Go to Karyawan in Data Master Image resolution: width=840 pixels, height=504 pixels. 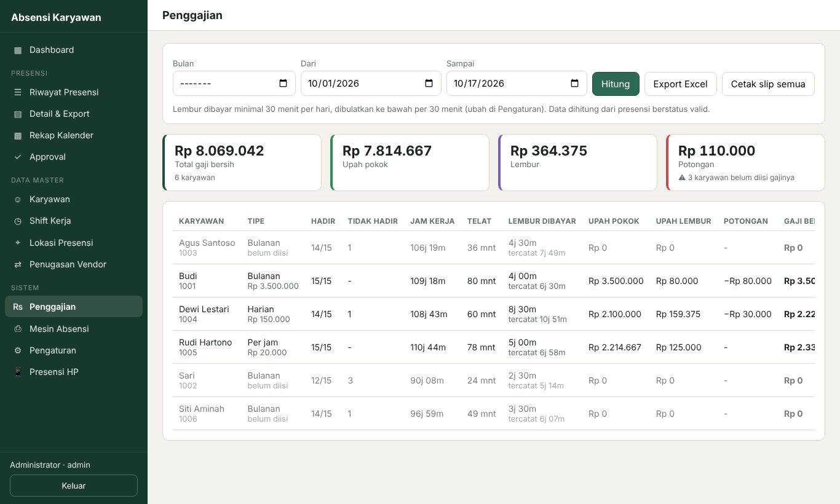[x=74, y=199]
